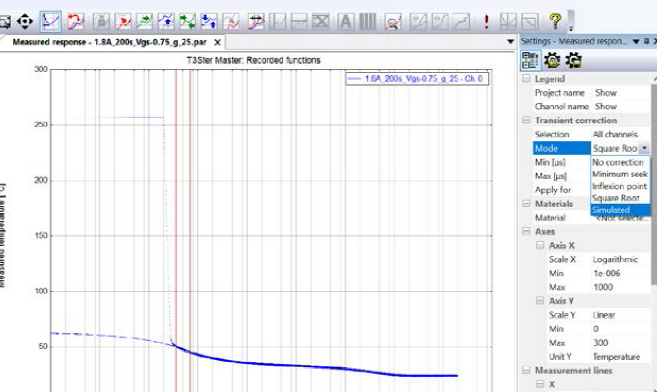The width and height of the screenshot is (657, 392).
Task: Click the Channel name Show value
Action: (x=605, y=106)
